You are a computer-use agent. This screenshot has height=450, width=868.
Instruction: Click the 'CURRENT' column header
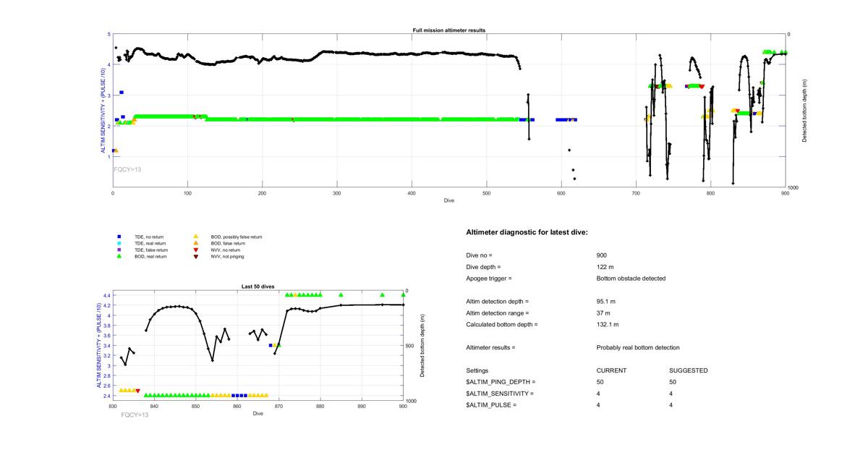click(611, 371)
